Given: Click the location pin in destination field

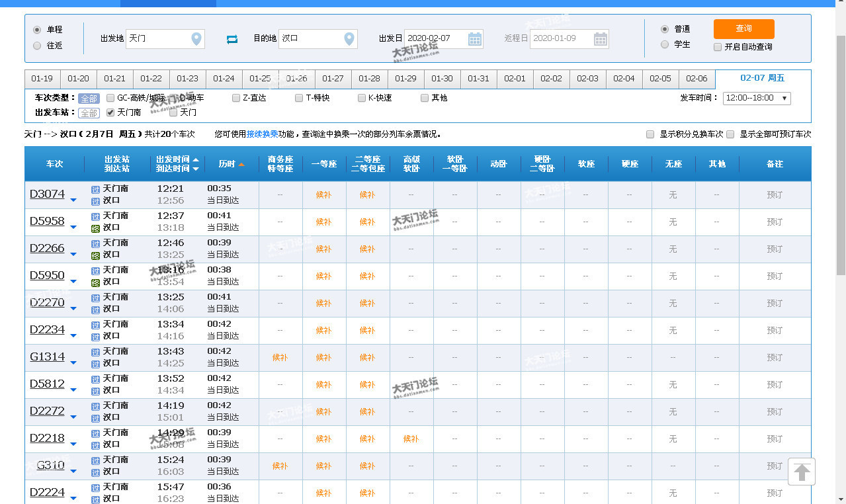Looking at the screenshot, I should click(349, 39).
